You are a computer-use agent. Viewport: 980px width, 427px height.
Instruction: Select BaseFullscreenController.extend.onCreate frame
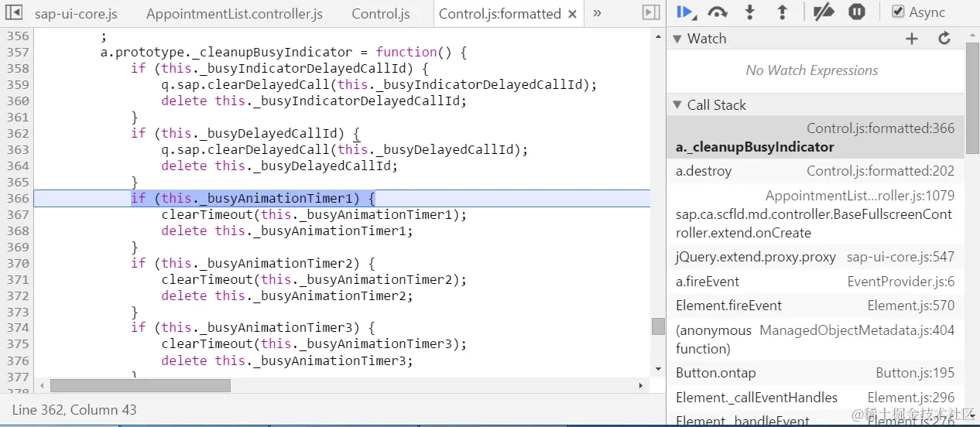(816, 214)
